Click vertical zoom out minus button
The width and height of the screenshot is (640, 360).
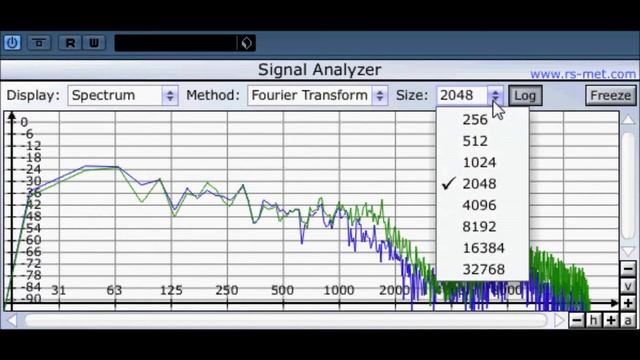coord(628,269)
